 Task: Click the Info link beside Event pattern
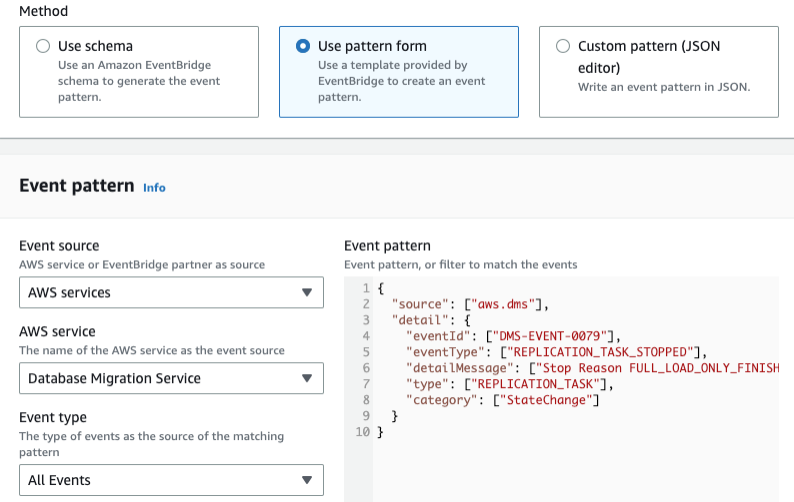click(154, 187)
